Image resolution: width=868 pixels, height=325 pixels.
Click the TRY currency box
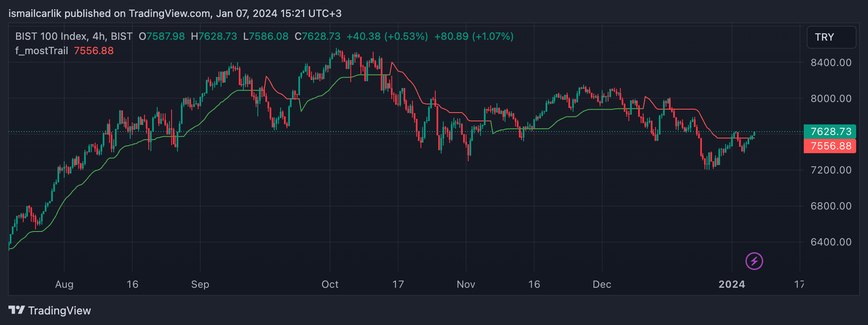point(831,37)
